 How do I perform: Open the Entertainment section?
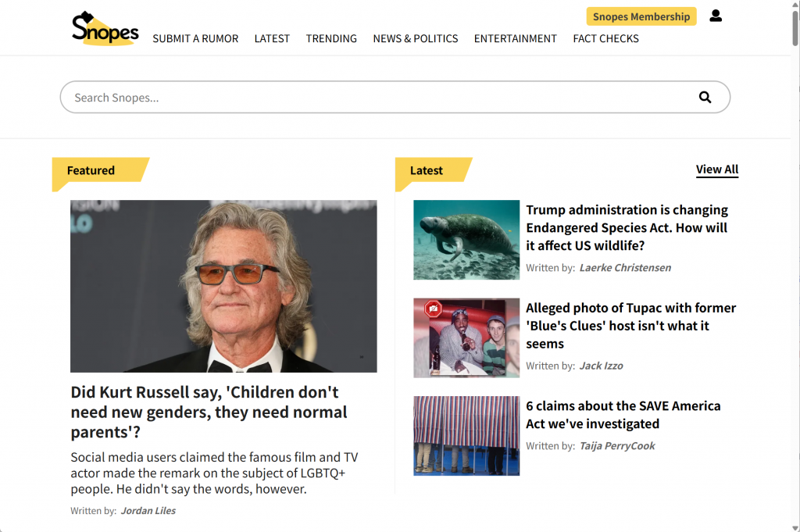click(x=516, y=39)
